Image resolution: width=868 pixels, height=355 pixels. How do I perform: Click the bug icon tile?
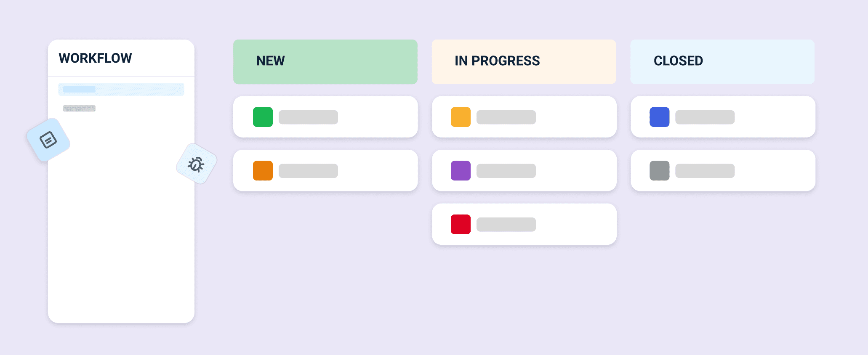[196, 164]
